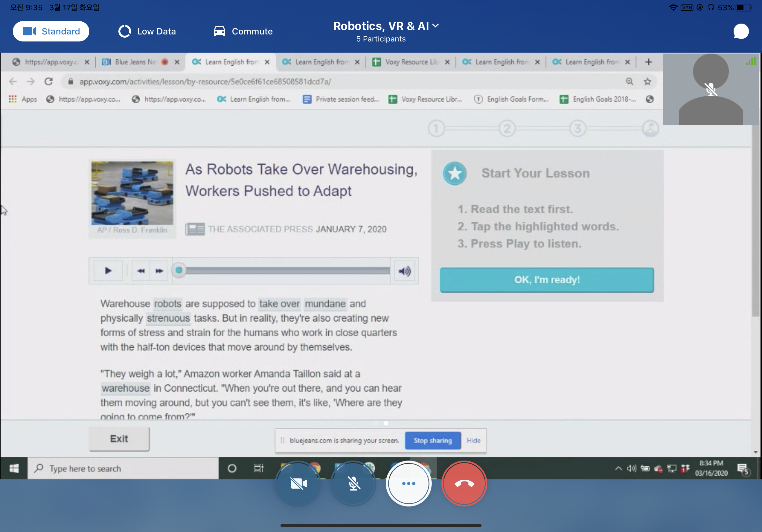Bookmark page with the star icon

[x=647, y=81]
